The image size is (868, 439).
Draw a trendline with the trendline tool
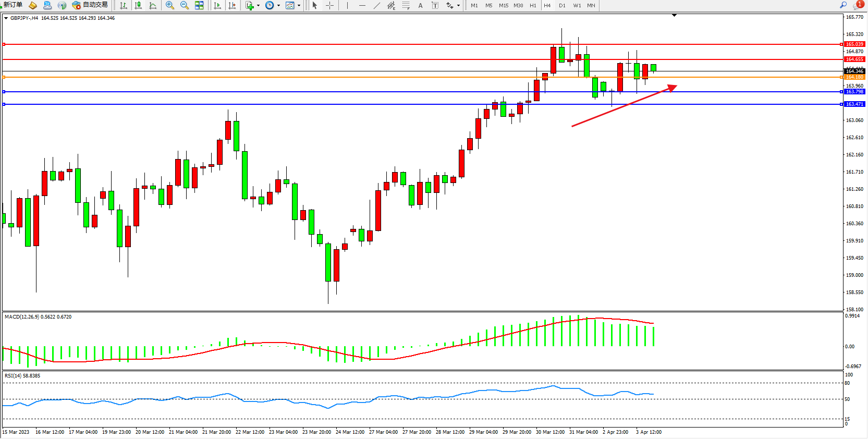376,5
